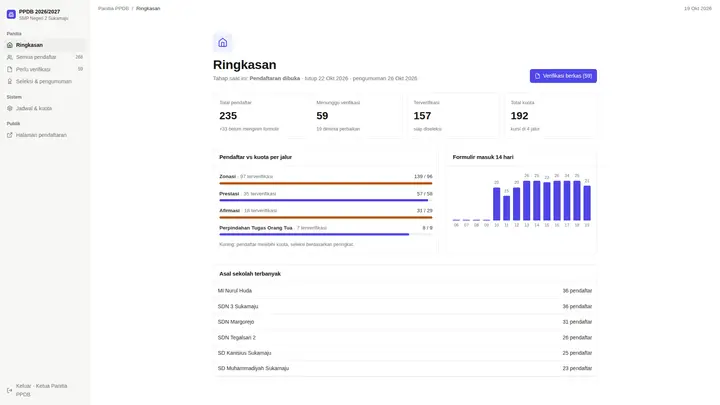The width and height of the screenshot is (720, 405).
Task: Click the document icon beside Perlu verifikasi
Action: pyautogui.click(x=10, y=69)
